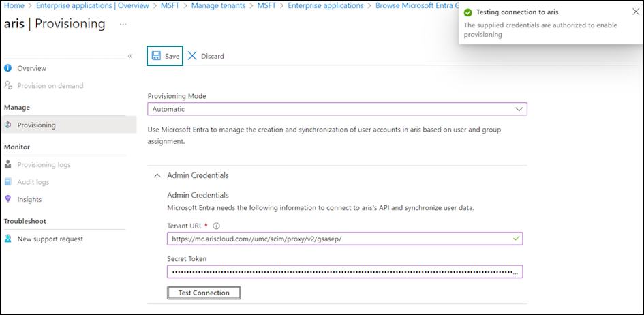This screenshot has height=315, width=644.
Task: Click the Testing connection to aris title
Action: tap(517, 12)
